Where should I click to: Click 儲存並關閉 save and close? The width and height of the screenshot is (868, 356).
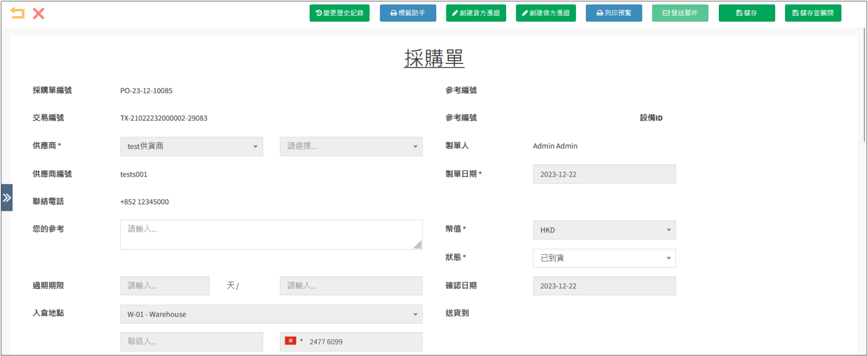coord(813,13)
